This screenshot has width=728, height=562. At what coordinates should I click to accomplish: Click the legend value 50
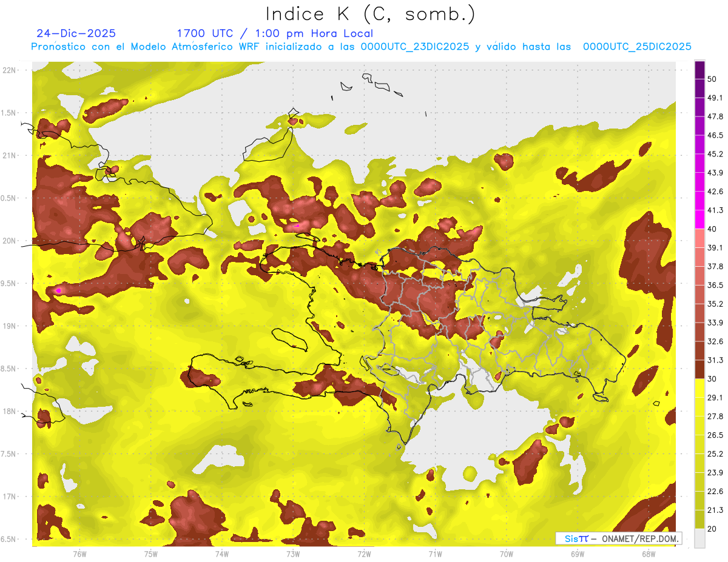(713, 79)
